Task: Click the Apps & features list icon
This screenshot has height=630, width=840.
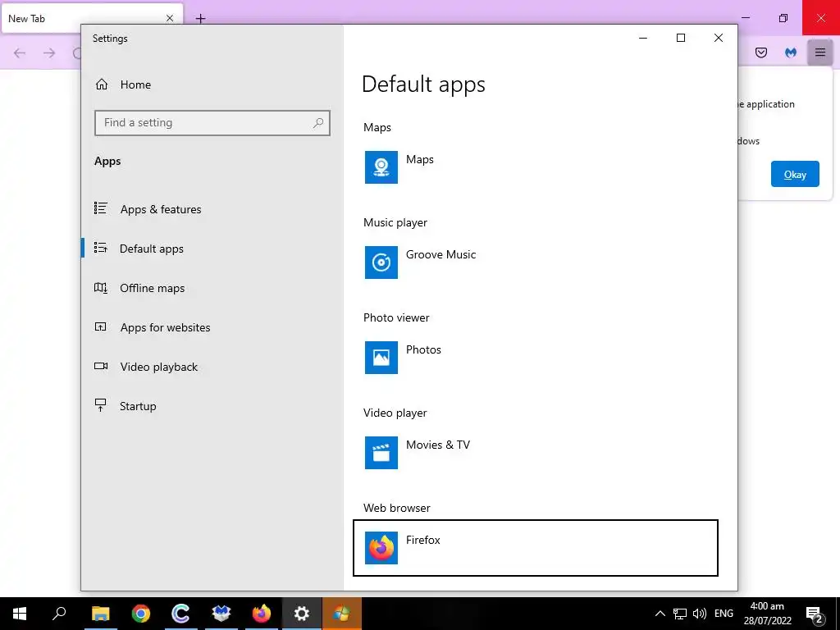Action: coord(101,208)
